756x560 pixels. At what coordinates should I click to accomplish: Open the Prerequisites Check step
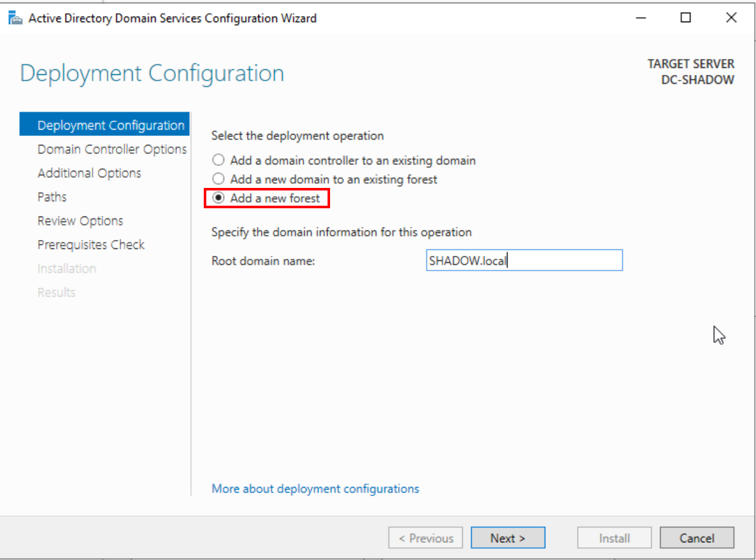point(91,244)
